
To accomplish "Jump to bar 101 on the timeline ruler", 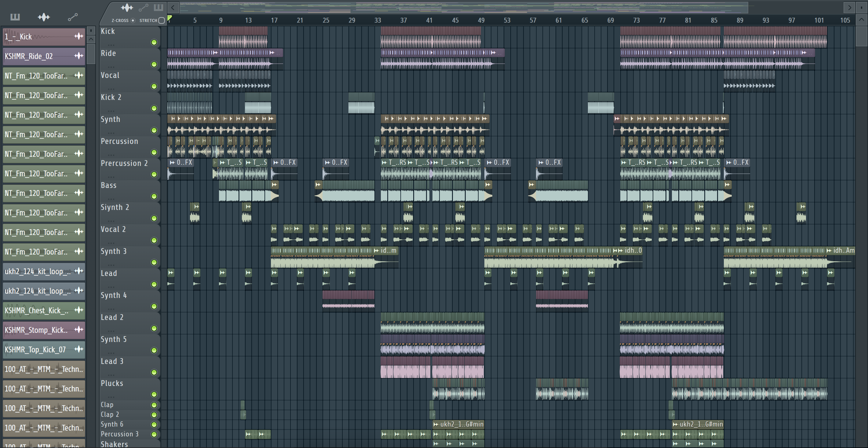I will tap(819, 20).
